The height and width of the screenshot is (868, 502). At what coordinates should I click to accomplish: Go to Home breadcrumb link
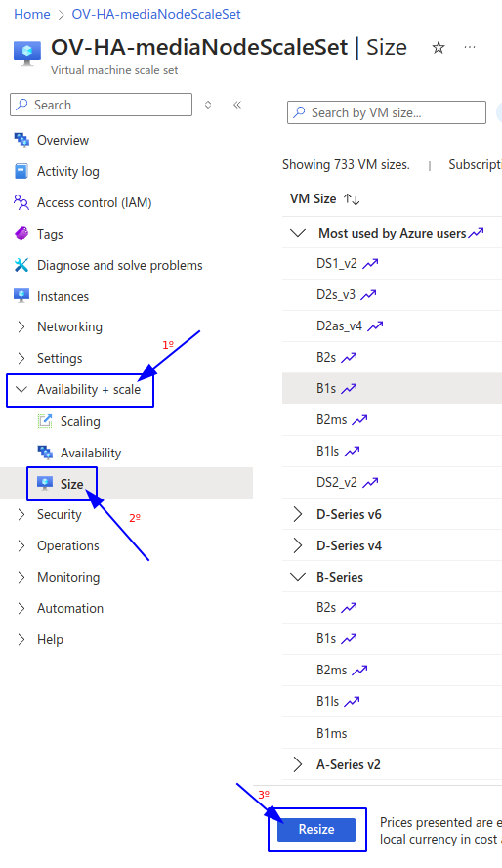32,14
